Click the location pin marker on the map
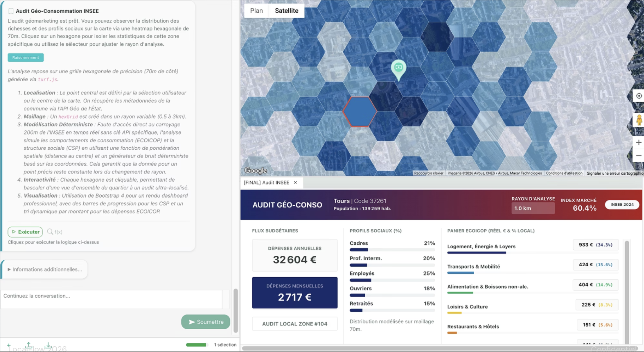 [399, 70]
